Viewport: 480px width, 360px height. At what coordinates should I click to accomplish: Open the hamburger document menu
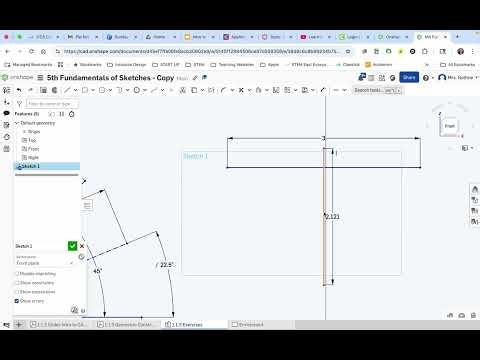tap(40, 78)
